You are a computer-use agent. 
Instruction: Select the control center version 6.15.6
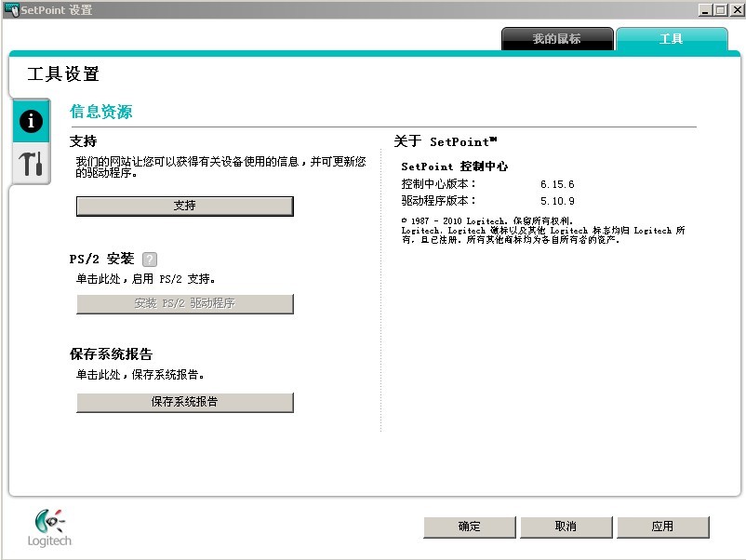pyautogui.click(x=557, y=184)
